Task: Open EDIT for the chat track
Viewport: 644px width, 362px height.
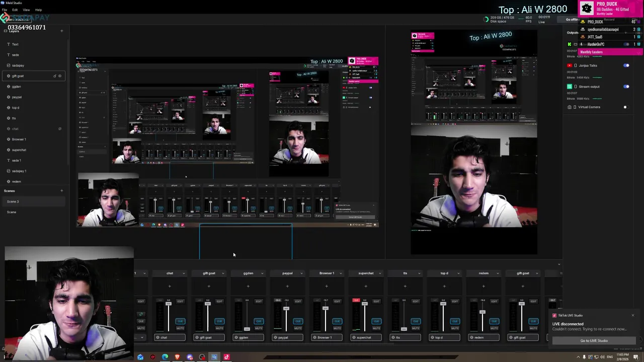Action: click(x=180, y=301)
